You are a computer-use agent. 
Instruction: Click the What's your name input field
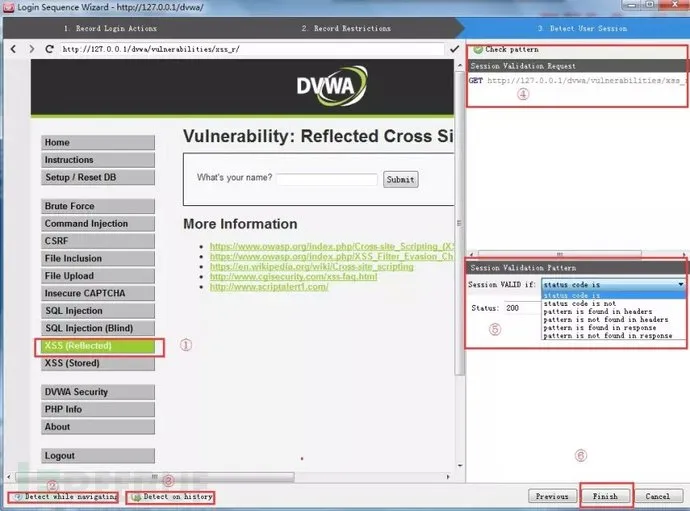point(327,179)
